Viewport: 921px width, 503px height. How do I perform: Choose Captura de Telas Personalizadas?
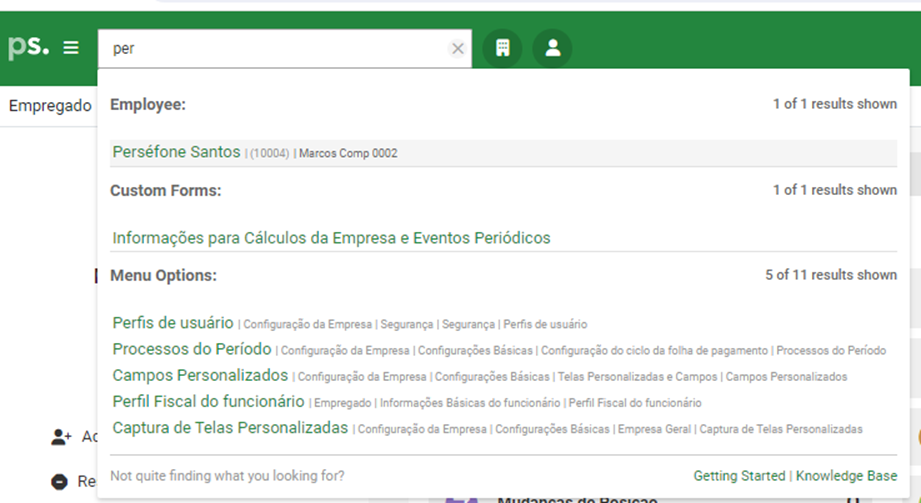tap(230, 427)
